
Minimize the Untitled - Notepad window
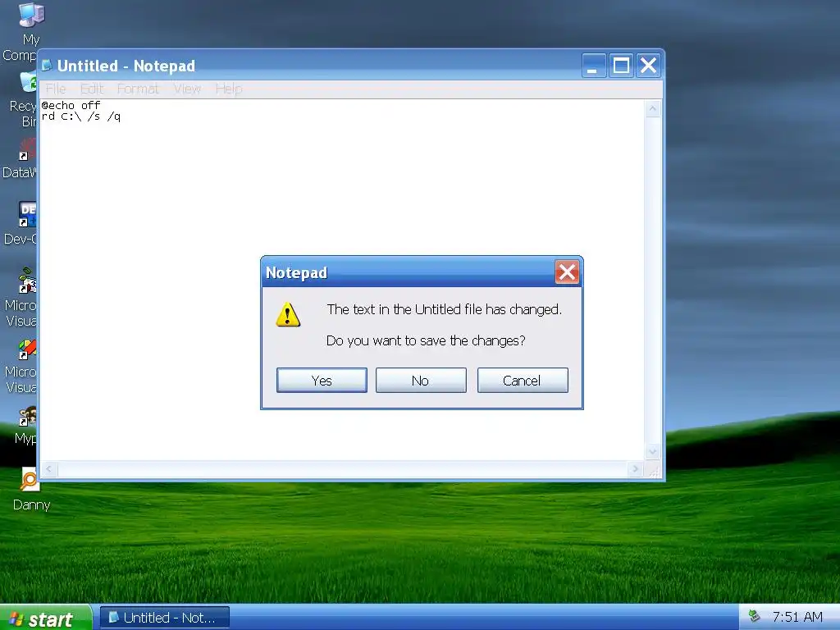594,66
